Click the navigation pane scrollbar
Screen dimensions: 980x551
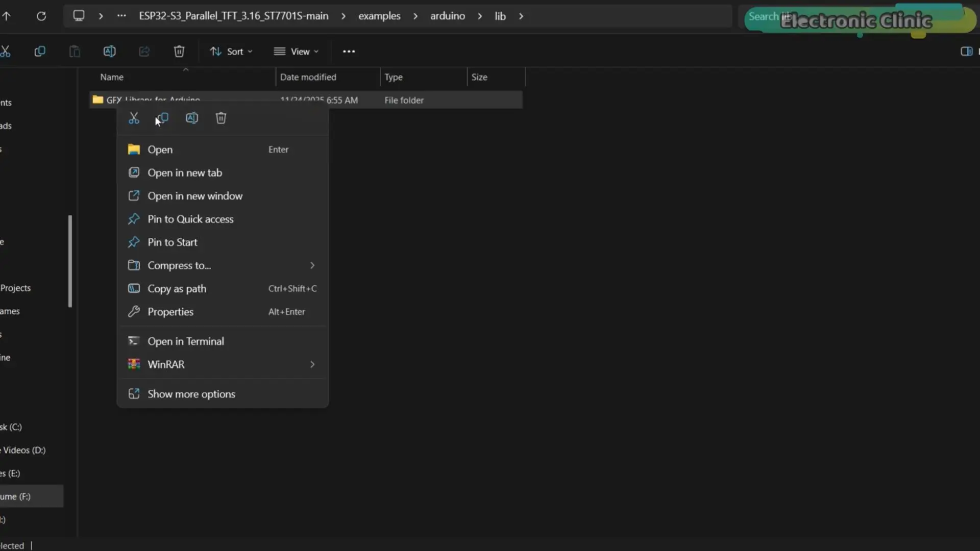(x=70, y=261)
